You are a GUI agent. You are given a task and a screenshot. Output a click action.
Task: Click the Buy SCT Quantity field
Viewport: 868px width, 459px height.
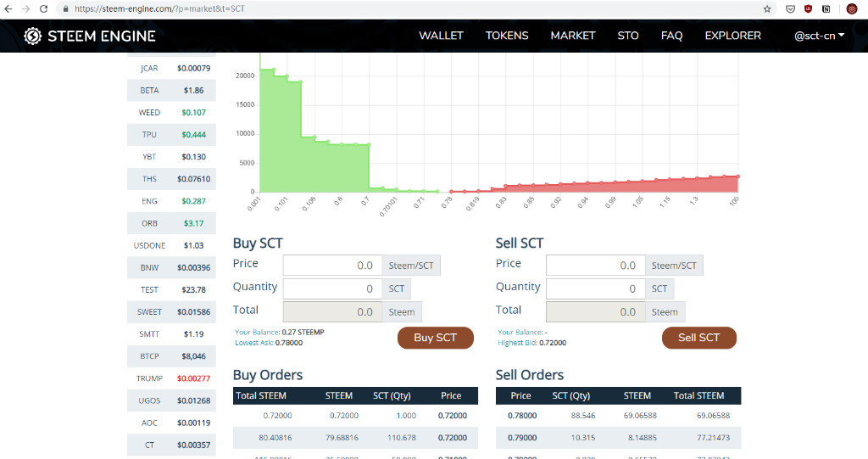pos(332,288)
